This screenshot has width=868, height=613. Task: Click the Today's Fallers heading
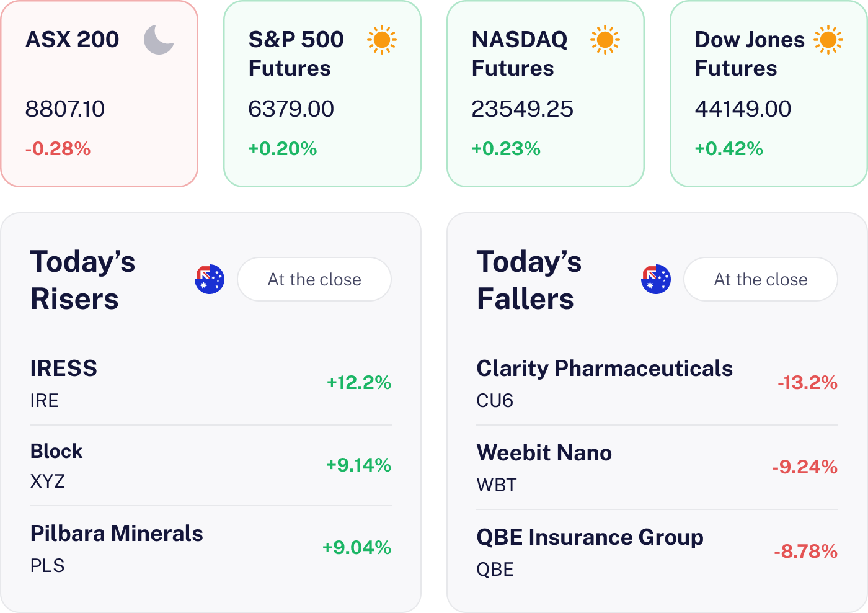point(529,280)
